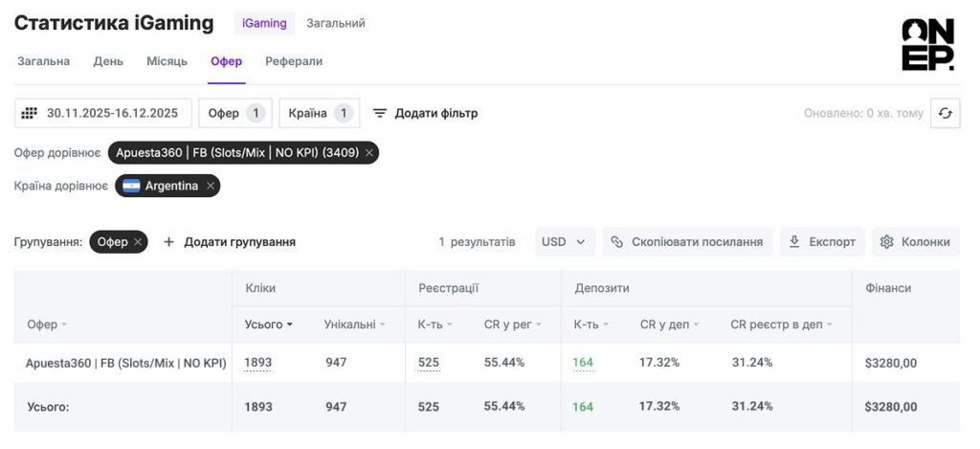Remove the Apuesta360 offer filter chip
Viewport: 980px width, 449px height.
[x=369, y=152]
